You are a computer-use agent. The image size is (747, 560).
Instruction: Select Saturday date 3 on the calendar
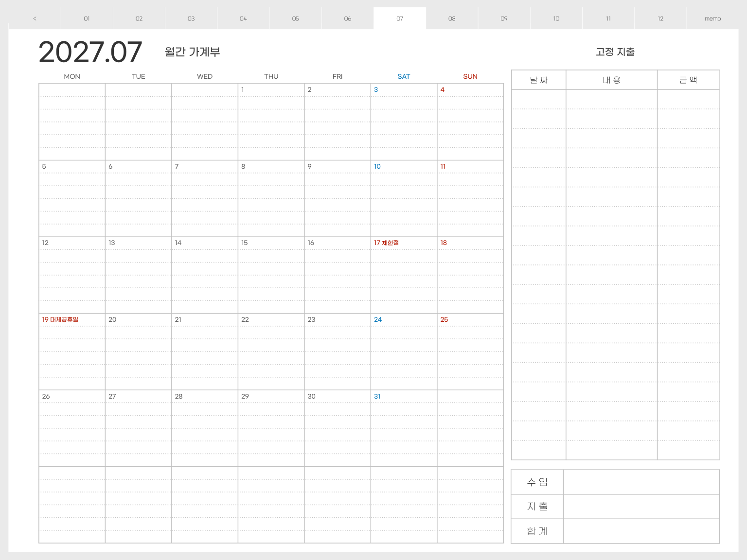point(376,89)
